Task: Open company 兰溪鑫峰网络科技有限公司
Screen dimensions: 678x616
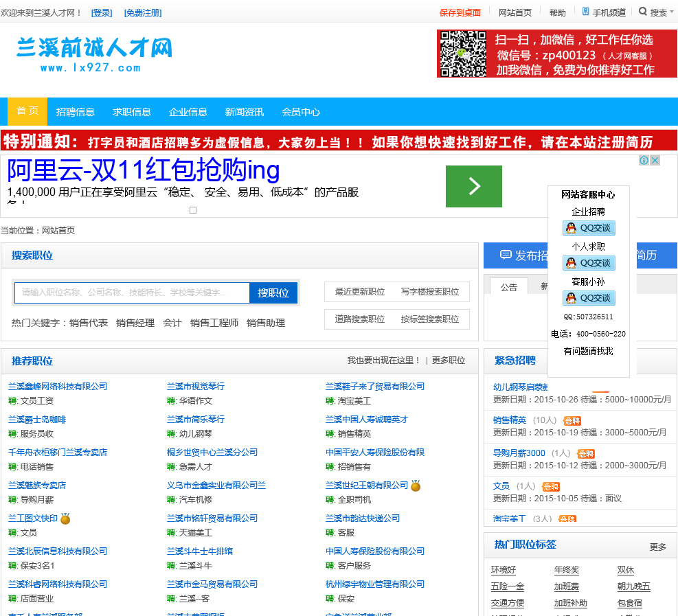Action: pyautogui.click(x=58, y=387)
